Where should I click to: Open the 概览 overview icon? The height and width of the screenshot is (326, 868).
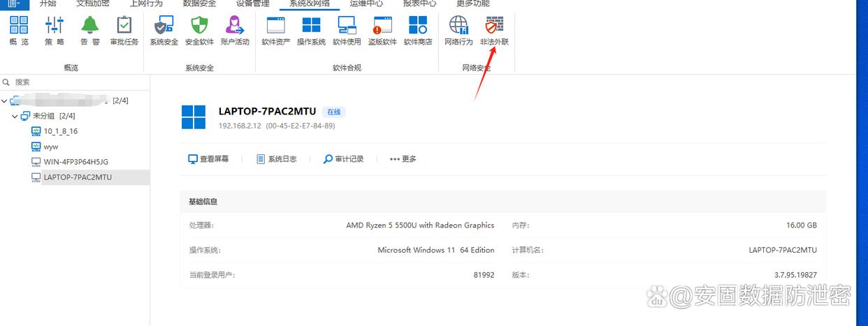(19, 31)
